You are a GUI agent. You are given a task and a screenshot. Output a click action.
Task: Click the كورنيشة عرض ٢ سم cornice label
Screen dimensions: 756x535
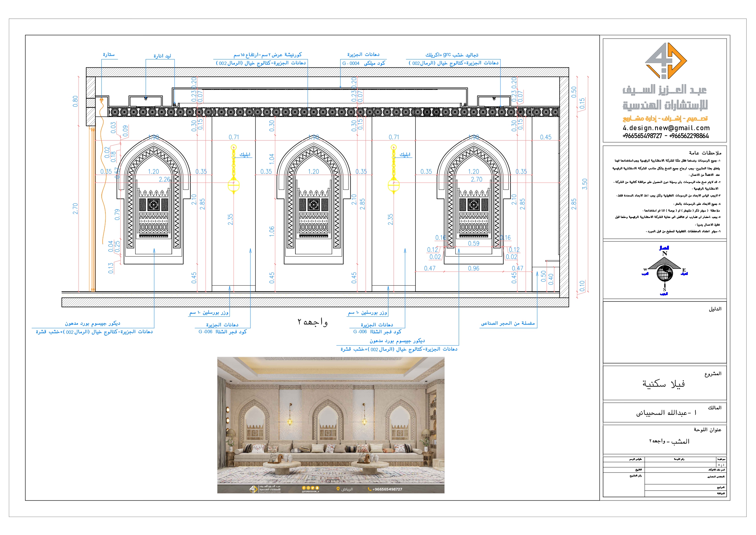267,55
